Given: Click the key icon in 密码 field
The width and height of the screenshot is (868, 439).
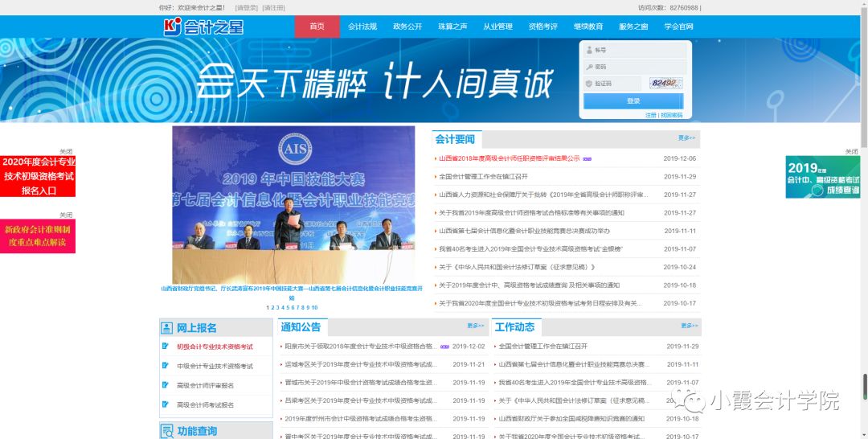Looking at the screenshot, I should tap(589, 67).
